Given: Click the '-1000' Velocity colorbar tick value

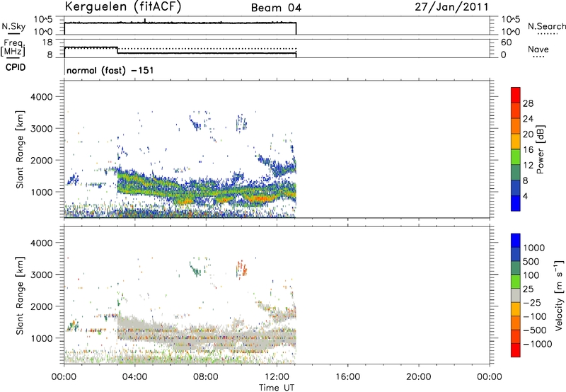Looking at the screenshot, I should click(x=538, y=344).
